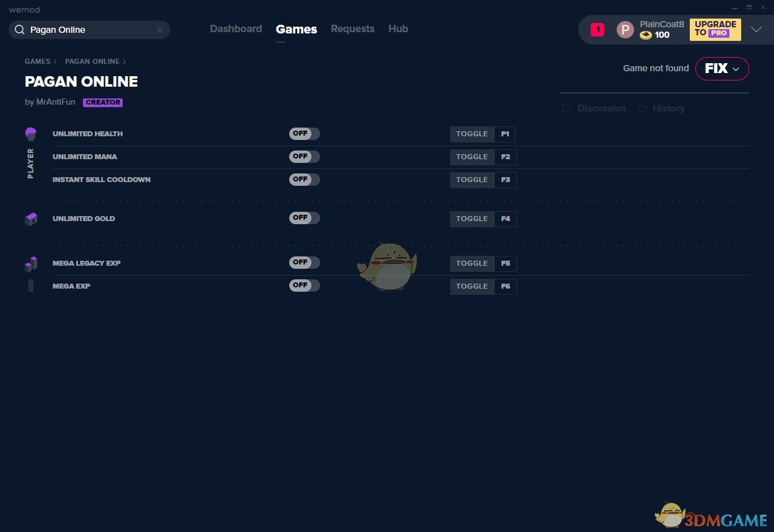This screenshot has height=532, width=774.
Task: Go to the Hub tab
Action: click(x=398, y=29)
